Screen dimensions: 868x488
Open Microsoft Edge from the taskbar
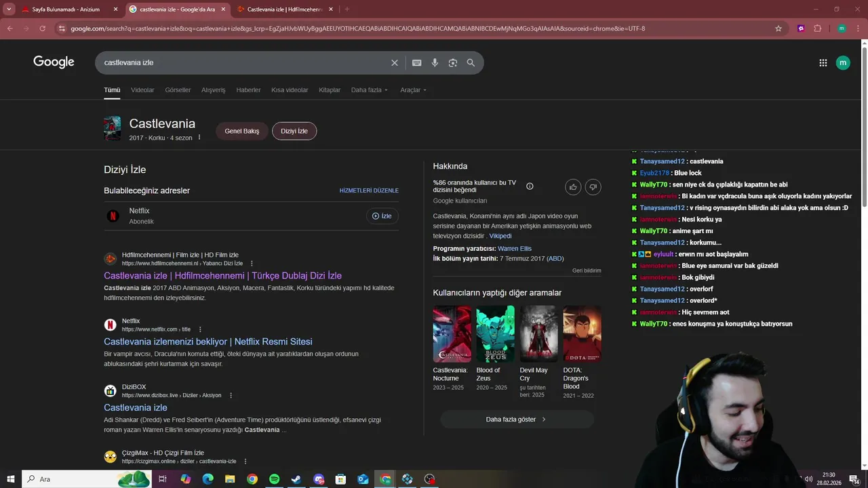208,479
